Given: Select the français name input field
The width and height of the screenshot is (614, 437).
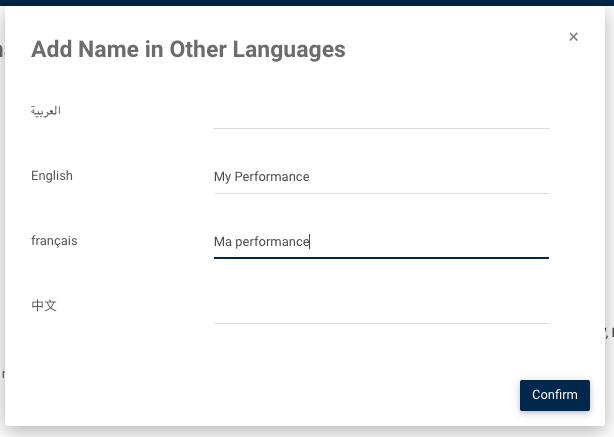Looking at the screenshot, I should pos(381,242).
